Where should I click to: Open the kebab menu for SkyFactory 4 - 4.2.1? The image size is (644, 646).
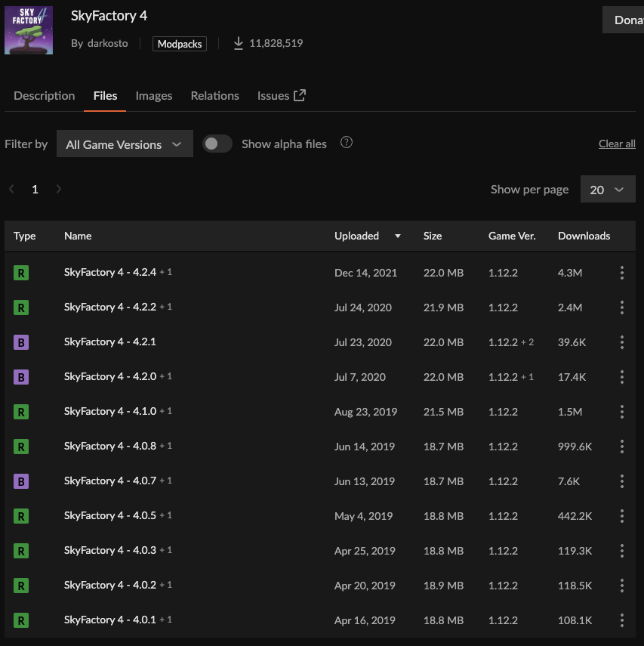(x=622, y=342)
